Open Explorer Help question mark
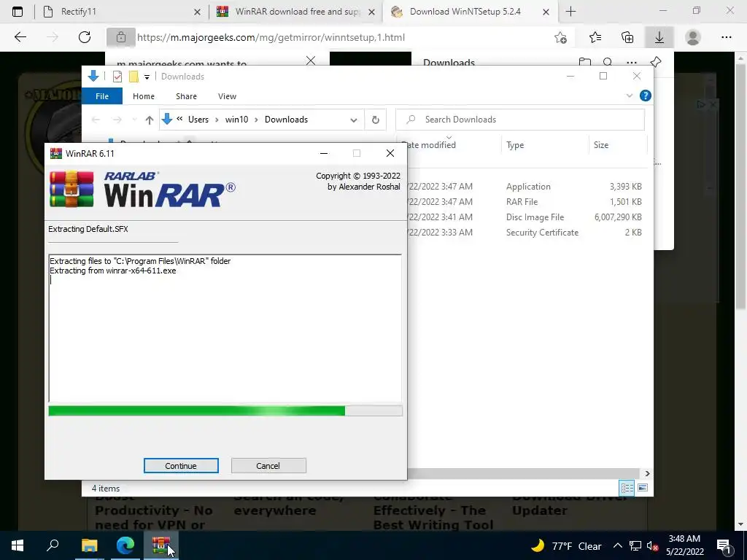747x560 pixels. [645, 96]
